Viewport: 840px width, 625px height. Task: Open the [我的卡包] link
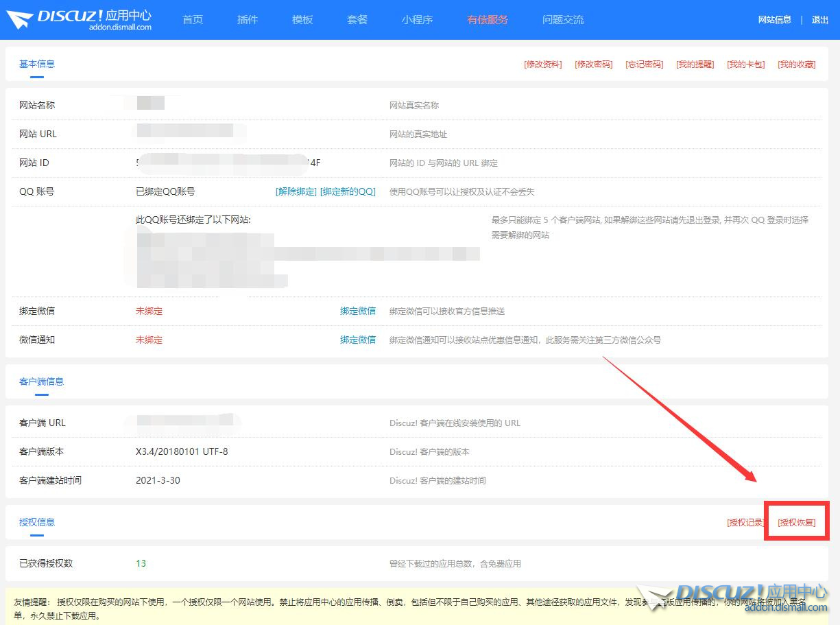[x=746, y=64]
